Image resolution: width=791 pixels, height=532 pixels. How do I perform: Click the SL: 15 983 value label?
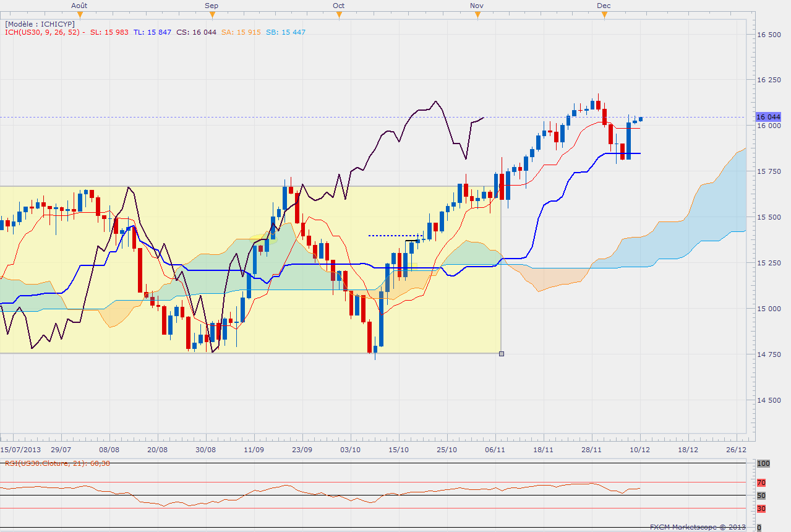[x=109, y=32]
